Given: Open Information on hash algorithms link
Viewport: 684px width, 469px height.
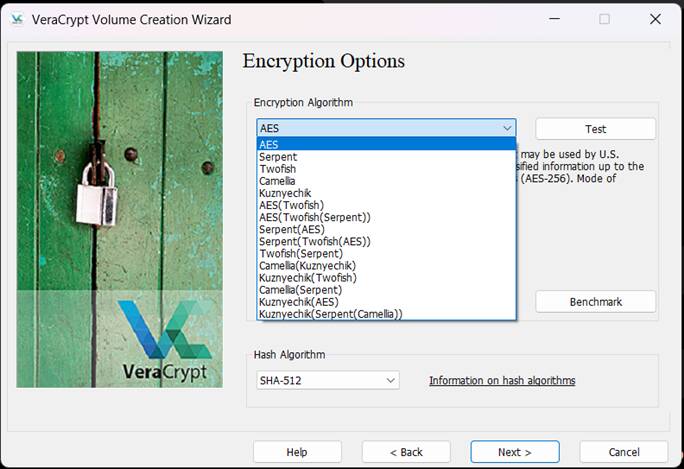Looking at the screenshot, I should 502,380.
